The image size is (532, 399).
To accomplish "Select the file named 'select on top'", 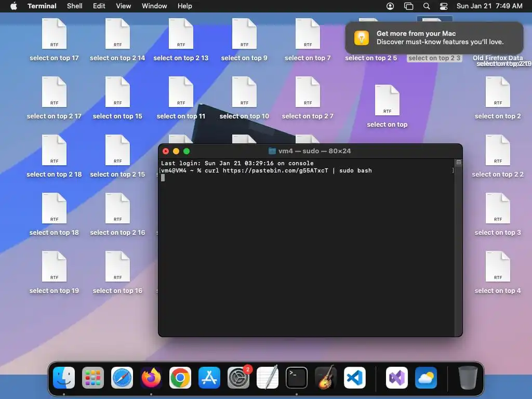I will [x=387, y=106].
